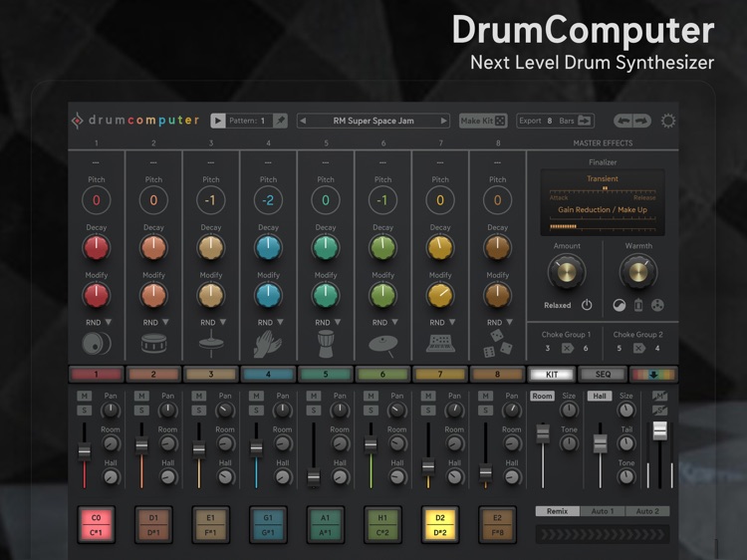The height and width of the screenshot is (560, 747).
Task: Play the pattern
Action: [218, 121]
